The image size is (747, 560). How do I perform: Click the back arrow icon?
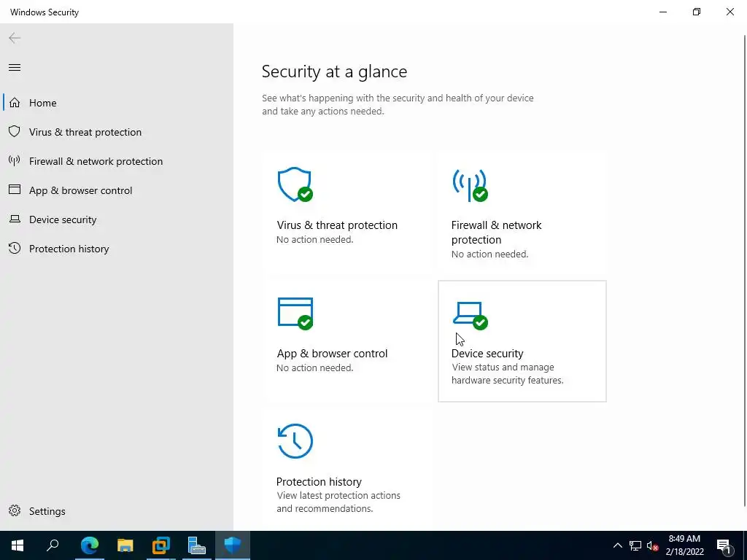[x=15, y=38]
